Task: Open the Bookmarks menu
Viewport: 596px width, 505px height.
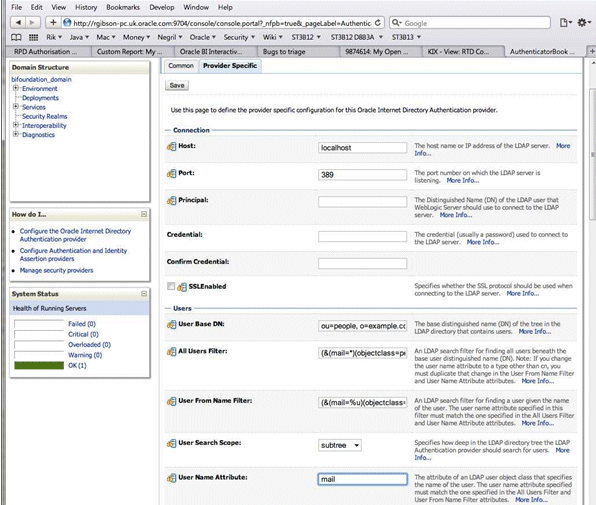Action: (123, 7)
